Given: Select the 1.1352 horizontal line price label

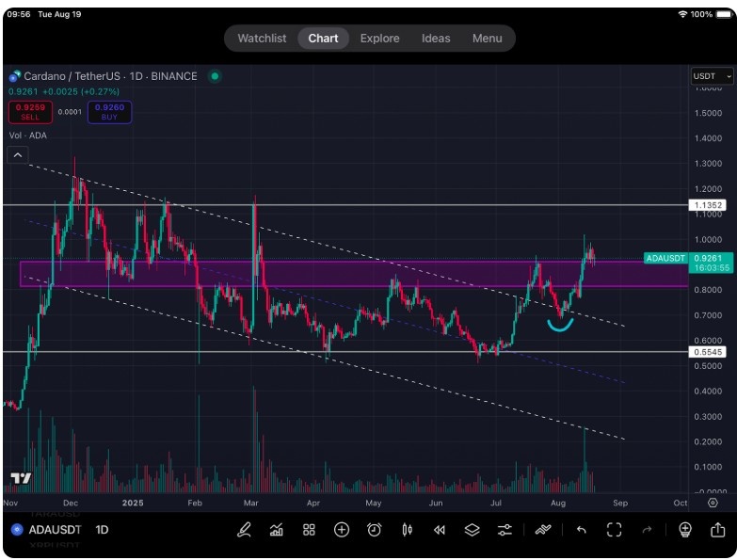Looking at the screenshot, I should click(x=708, y=205).
